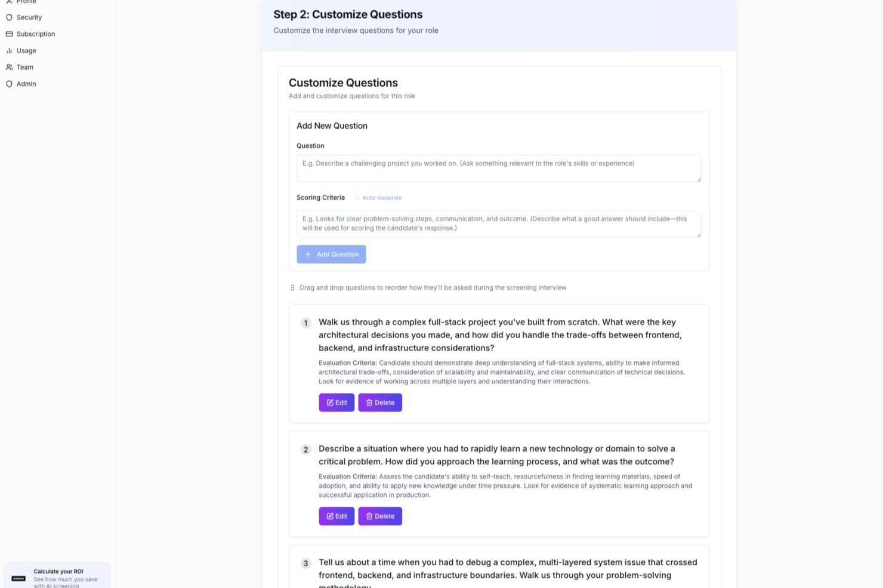Image resolution: width=883 pixels, height=588 pixels.
Task: Click the sparkle icon beside Auto-Generate
Action: [x=357, y=198]
